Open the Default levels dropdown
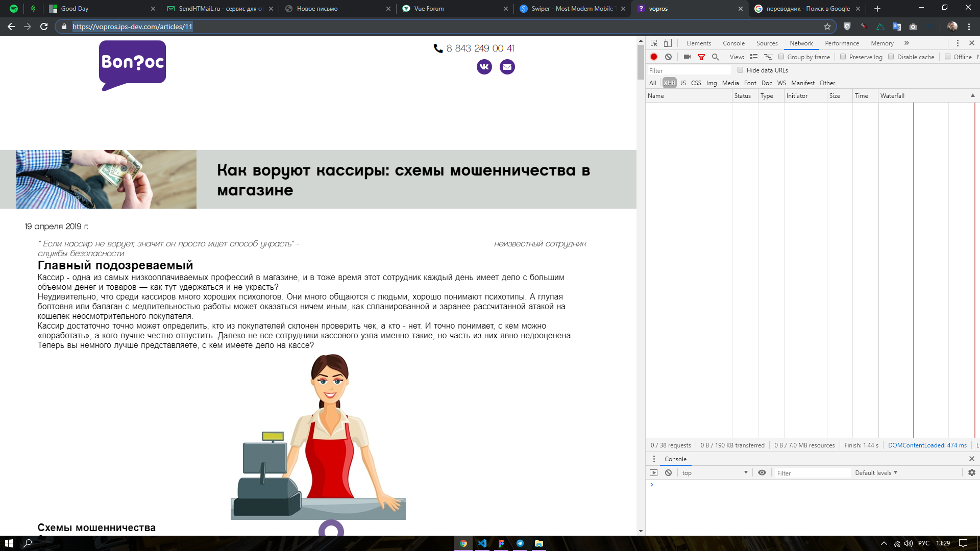The height and width of the screenshot is (551, 980). pyautogui.click(x=876, y=473)
